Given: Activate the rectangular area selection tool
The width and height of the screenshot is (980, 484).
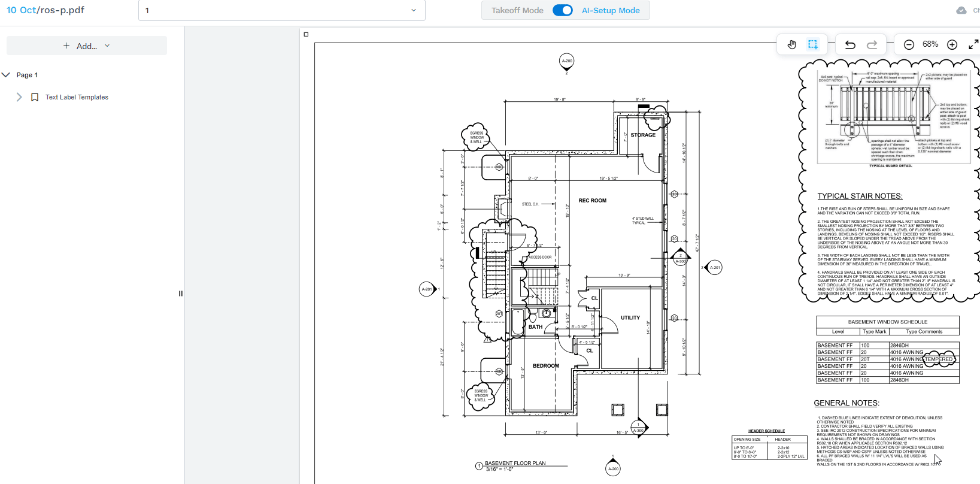Looking at the screenshot, I should click(x=812, y=44).
